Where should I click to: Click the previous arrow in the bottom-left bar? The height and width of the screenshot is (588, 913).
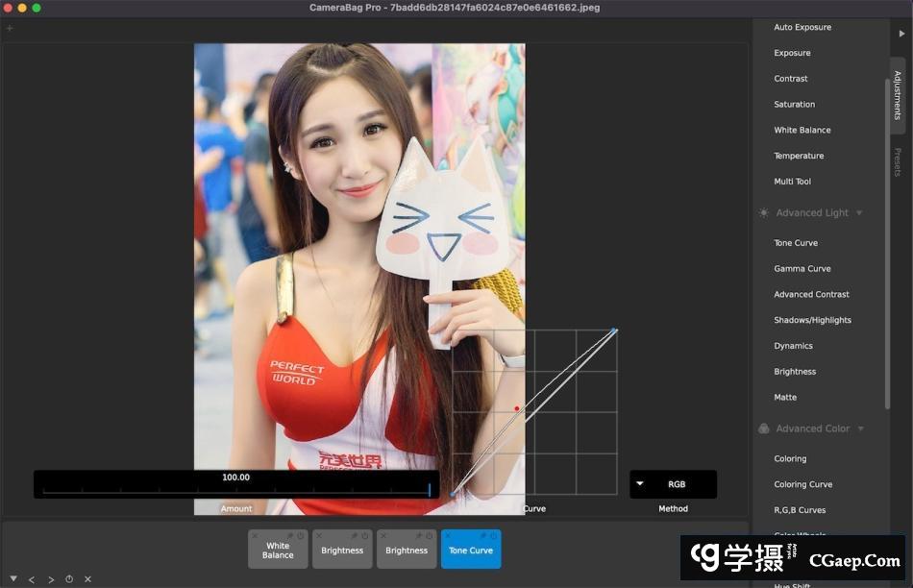(x=32, y=579)
